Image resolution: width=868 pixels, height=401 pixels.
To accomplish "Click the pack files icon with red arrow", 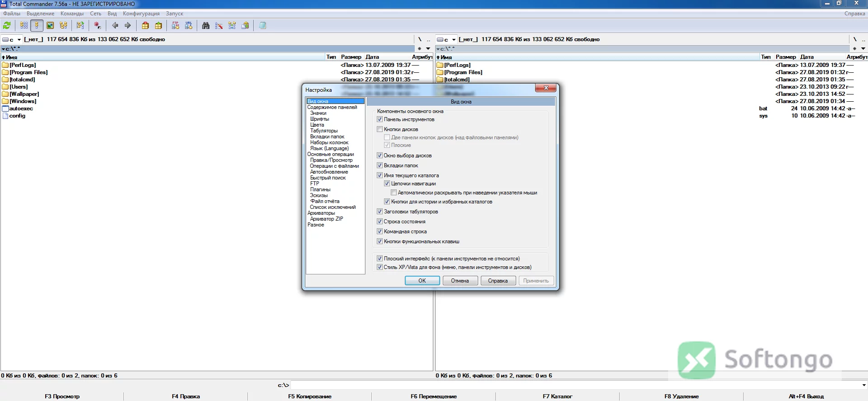I will (x=145, y=26).
